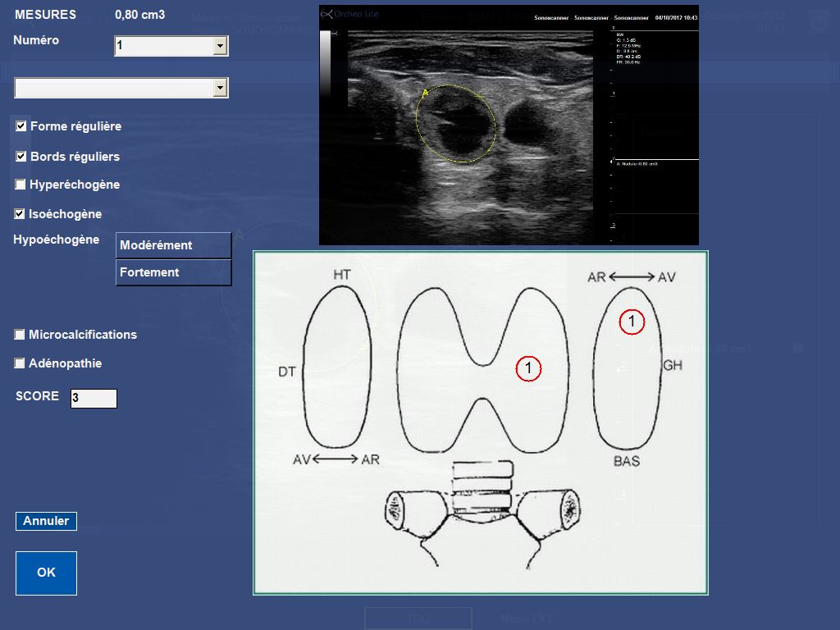This screenshot has height=630, width=840.
Task: Click nodule marker 1 on frontal thyroid diagram
Action: pyautogui.click(x=529, y=368)
